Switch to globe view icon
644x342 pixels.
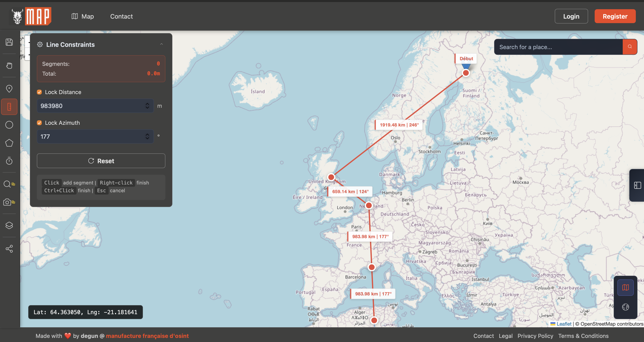tap(625, 307)
